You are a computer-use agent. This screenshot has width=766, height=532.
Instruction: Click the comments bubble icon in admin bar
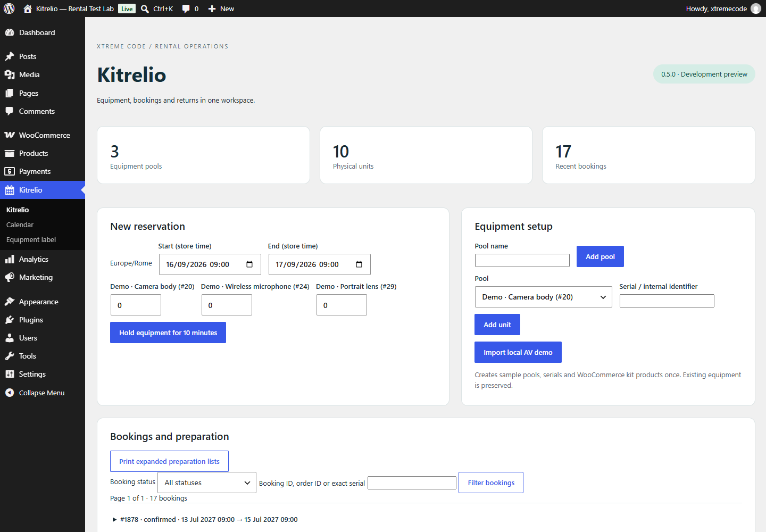[186, 9]
